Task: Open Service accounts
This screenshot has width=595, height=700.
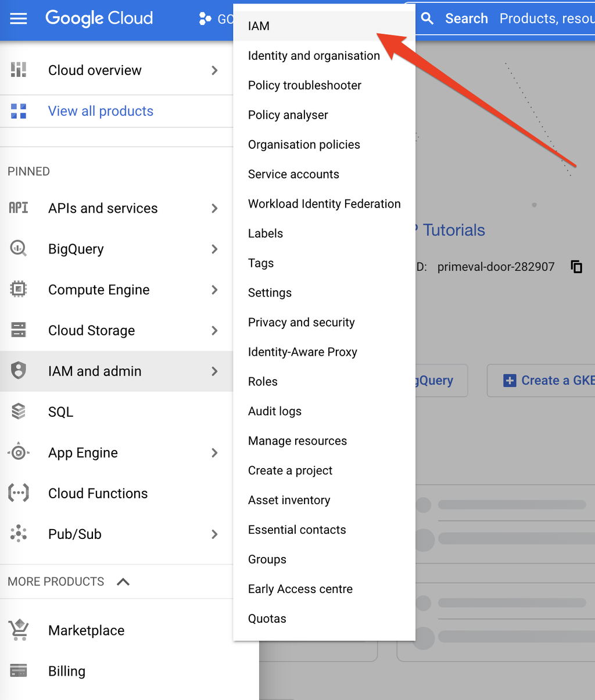Action: [324, 174]
